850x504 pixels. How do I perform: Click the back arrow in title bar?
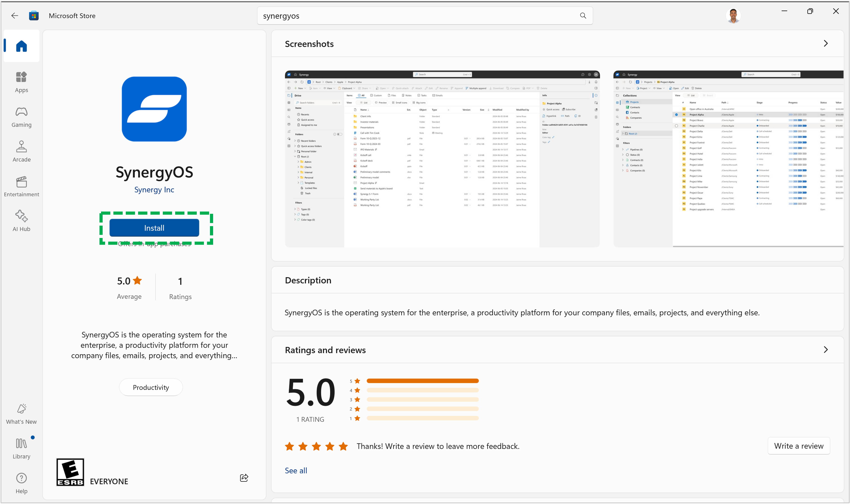point(15,16)
